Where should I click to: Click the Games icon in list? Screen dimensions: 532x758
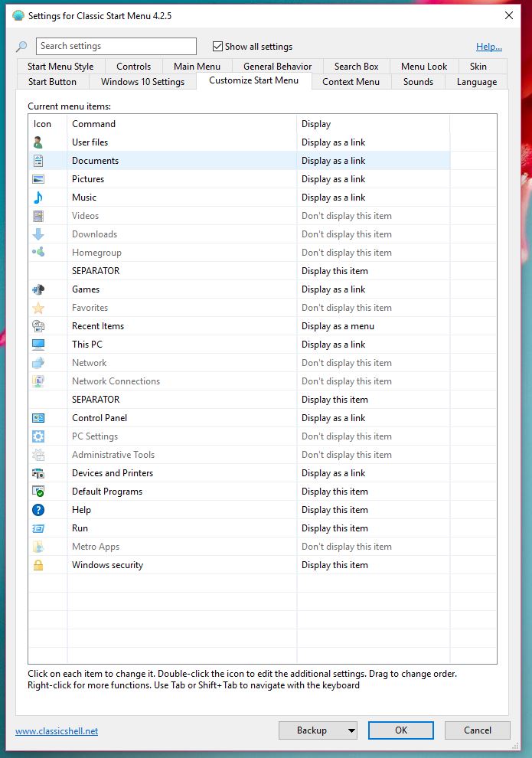[x=38, y=289]
